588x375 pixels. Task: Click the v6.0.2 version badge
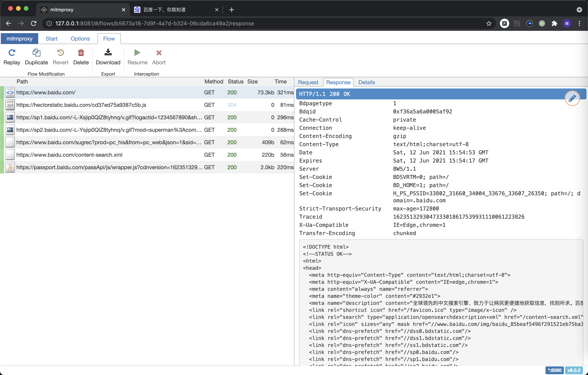coord(574,370)
